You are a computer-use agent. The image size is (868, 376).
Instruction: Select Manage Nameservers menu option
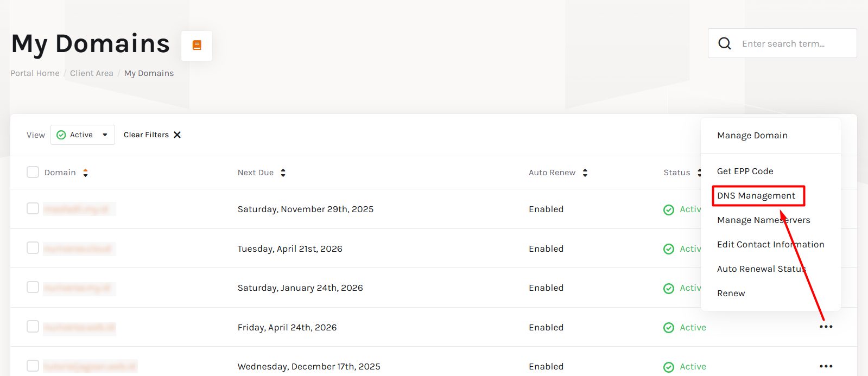763,220
